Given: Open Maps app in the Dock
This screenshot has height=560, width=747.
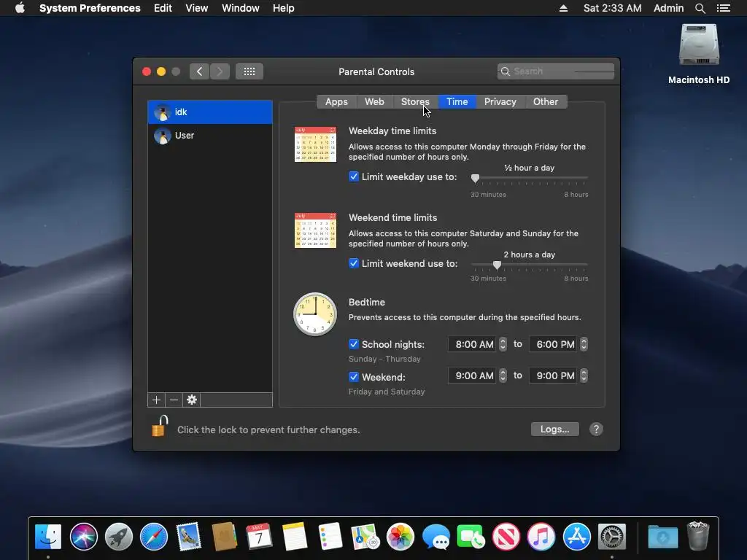Looking at the screenshot, I should pyautogui.click(x=365, y=537).
